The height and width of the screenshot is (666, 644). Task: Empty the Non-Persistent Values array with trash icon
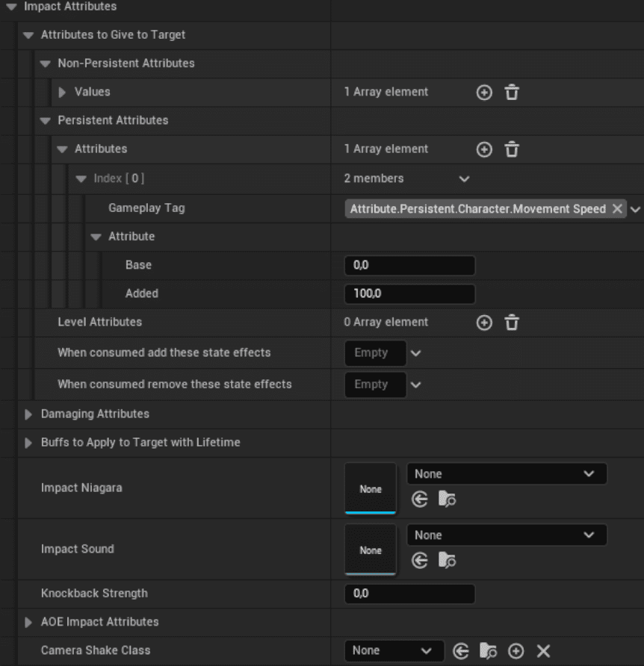[x=512, y=92]
